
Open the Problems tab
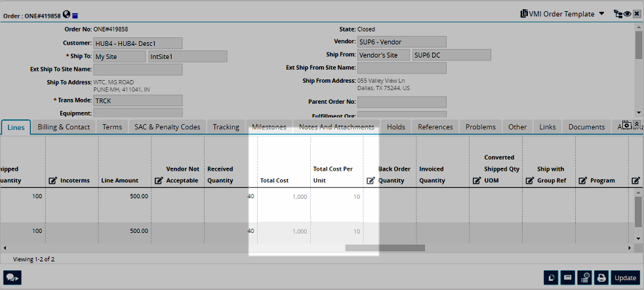point(481,127)
